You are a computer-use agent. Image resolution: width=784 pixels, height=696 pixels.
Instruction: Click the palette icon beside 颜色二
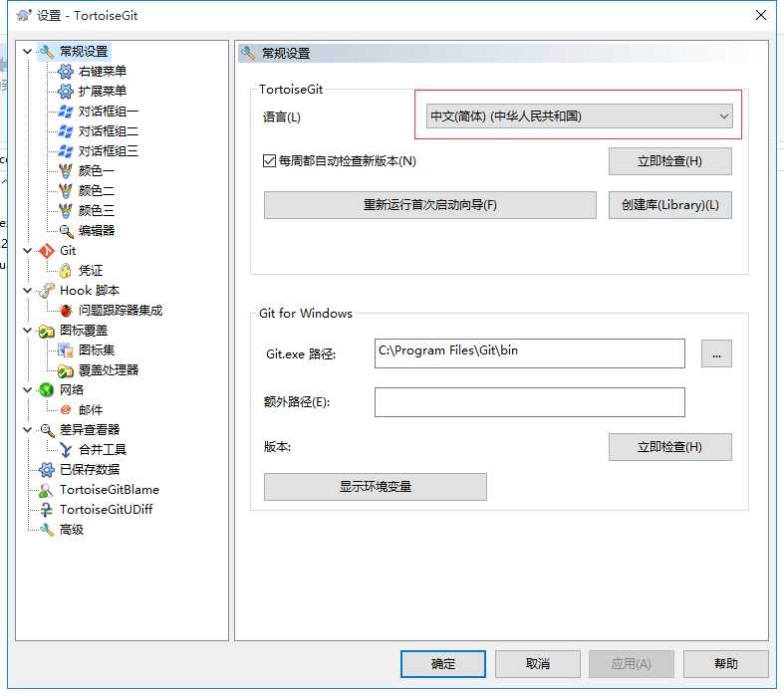[66, 191]
